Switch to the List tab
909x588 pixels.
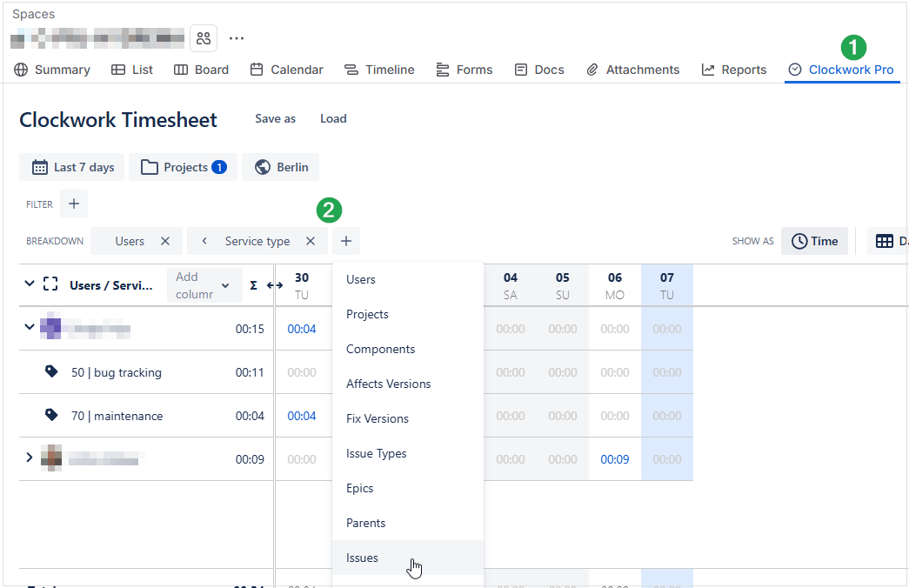pos(132,70)
